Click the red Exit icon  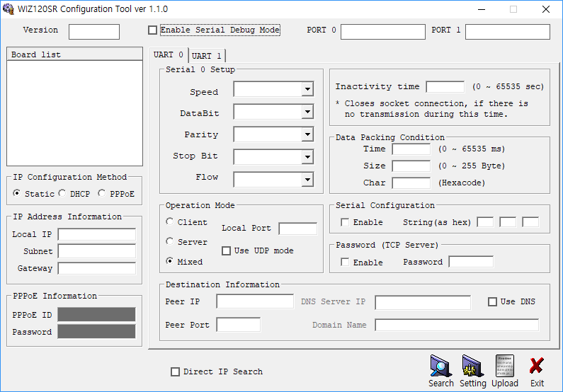click(537, 367)
